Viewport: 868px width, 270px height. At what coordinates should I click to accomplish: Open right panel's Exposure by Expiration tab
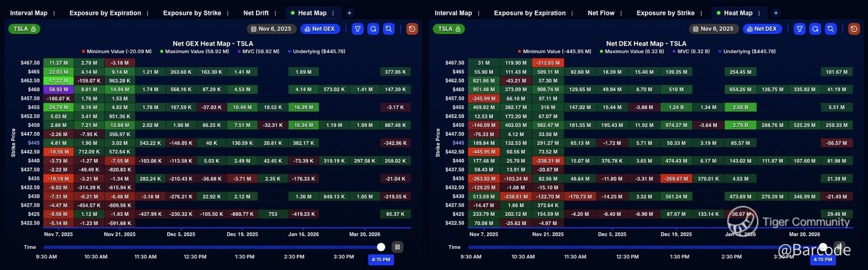[x=530, y=13]
